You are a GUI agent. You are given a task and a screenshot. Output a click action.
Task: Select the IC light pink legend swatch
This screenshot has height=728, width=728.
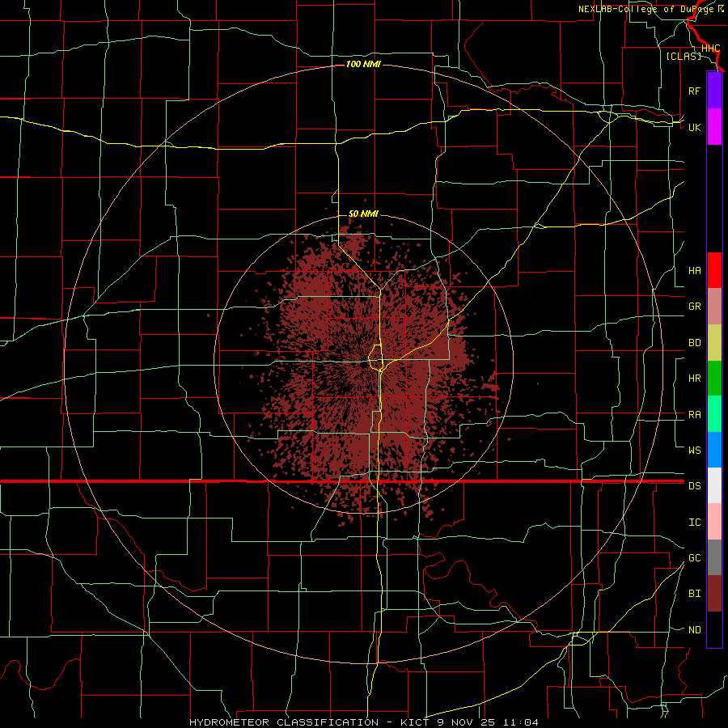(x=714, y=522)
